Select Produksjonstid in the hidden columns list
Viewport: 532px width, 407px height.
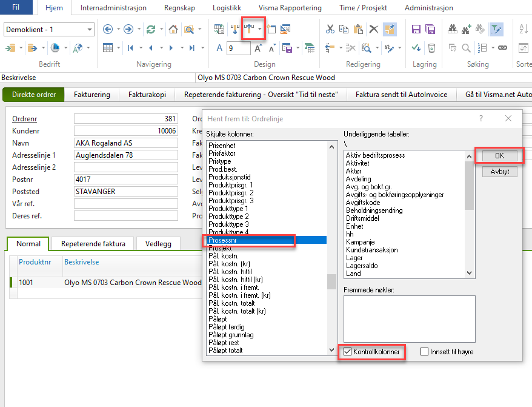pos(267,177)
